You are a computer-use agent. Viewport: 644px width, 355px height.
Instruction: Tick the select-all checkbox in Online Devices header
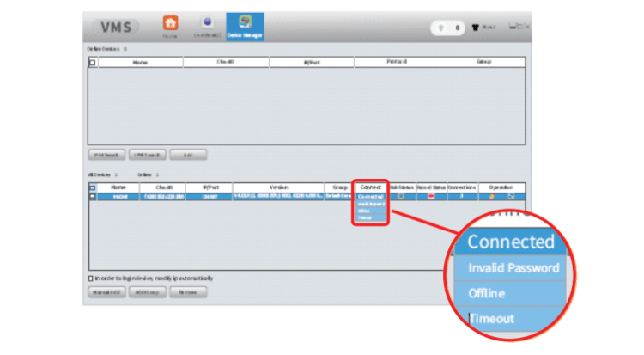tap(93, 63)
